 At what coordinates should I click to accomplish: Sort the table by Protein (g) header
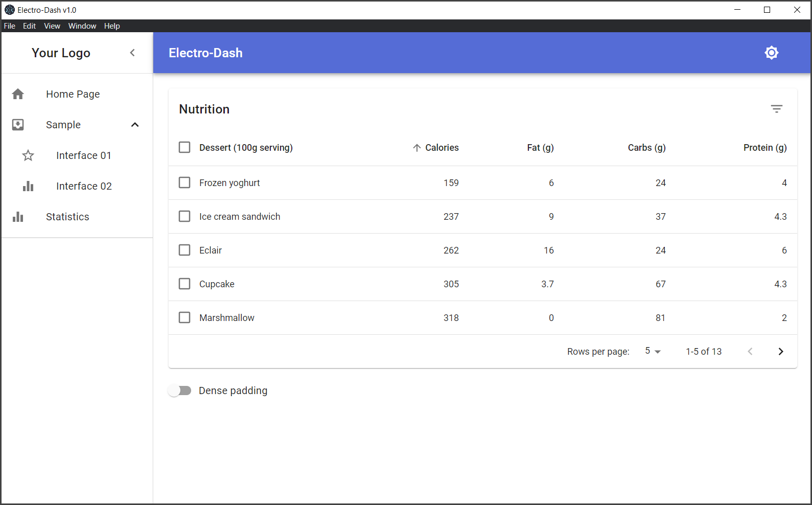[765, 148]
